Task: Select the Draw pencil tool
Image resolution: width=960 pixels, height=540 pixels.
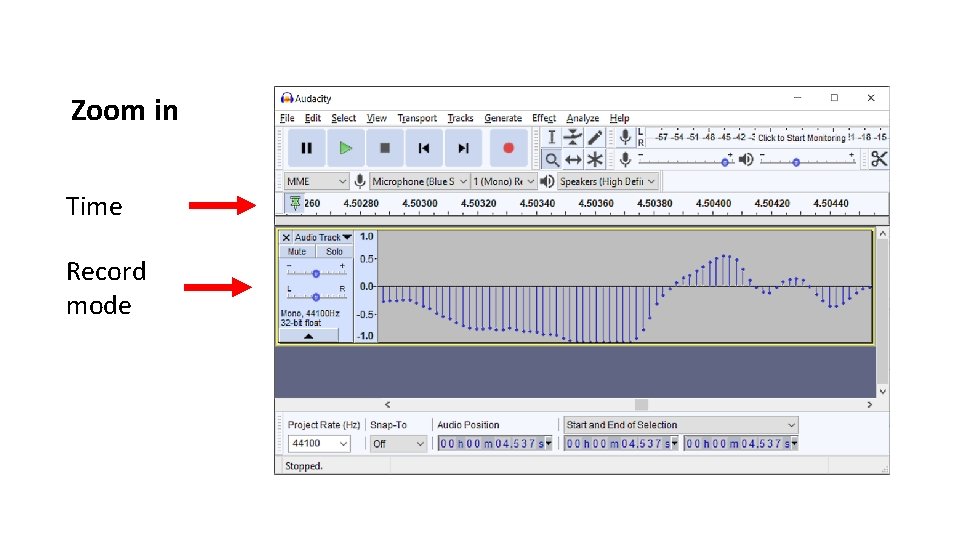Action: click(x=594, y=138)
